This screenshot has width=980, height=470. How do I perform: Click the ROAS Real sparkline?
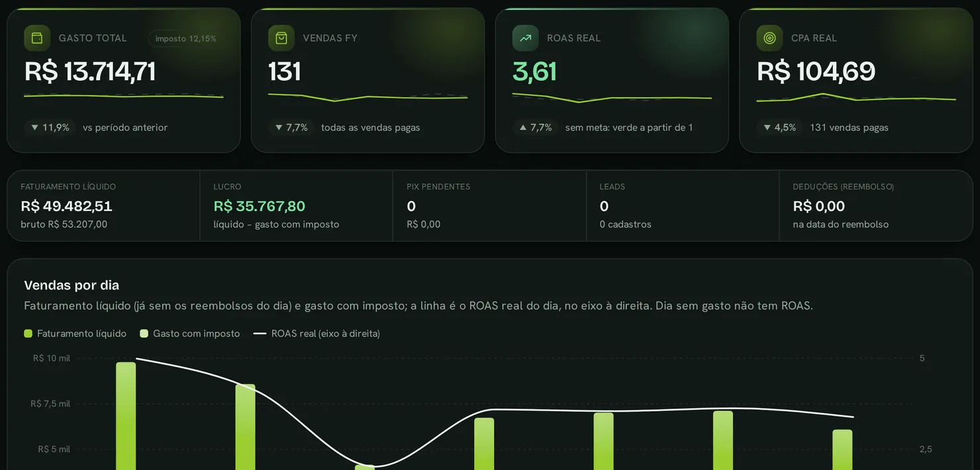pos(612,98)
